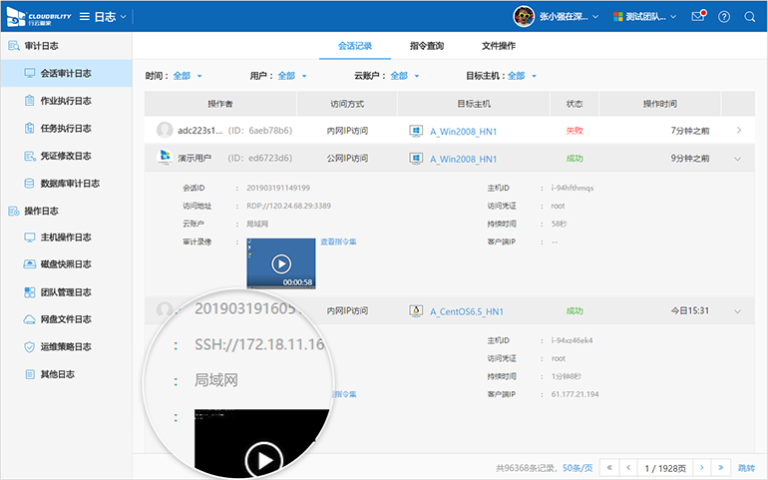Play the 00:00:58 audit recording video
The width and height of the screenshot is (768, 480).
281,264
